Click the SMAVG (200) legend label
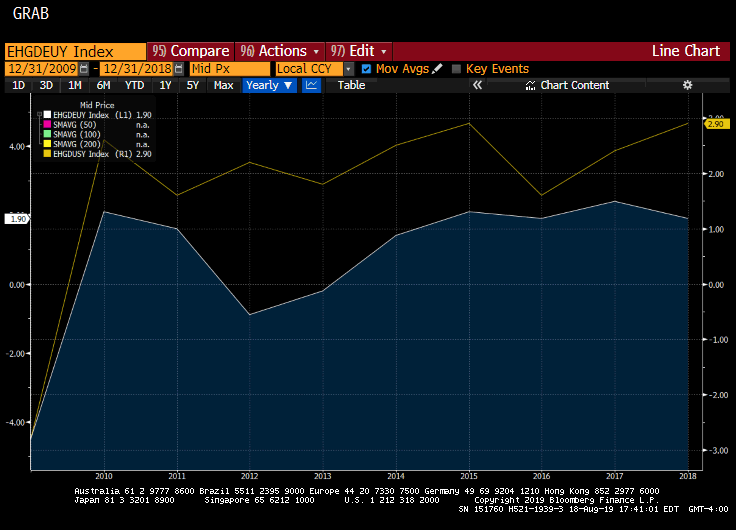Image resolution: width=736 pixels, height=530 pixels. [x=77, y=144]
